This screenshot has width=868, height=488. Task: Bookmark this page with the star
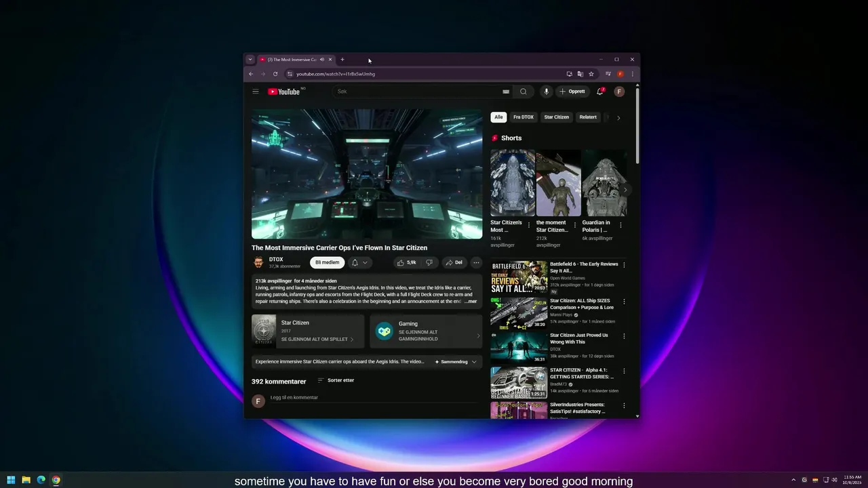[591, 74]
